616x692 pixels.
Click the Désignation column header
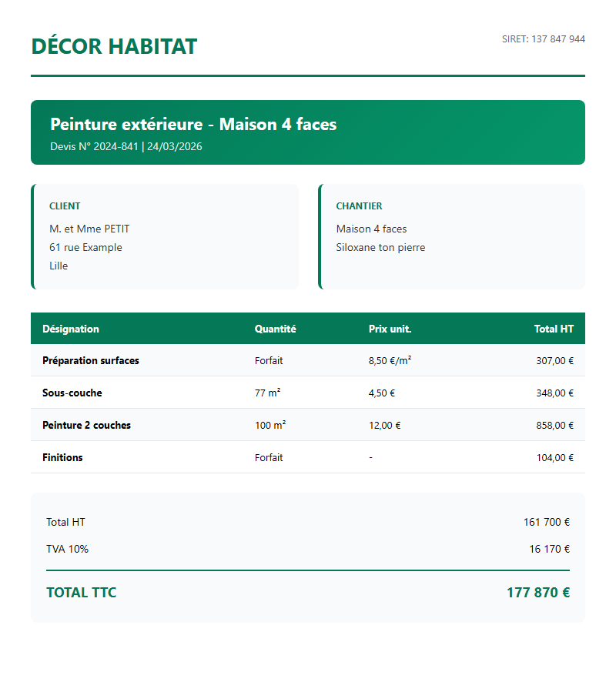[x=71, y=329]
